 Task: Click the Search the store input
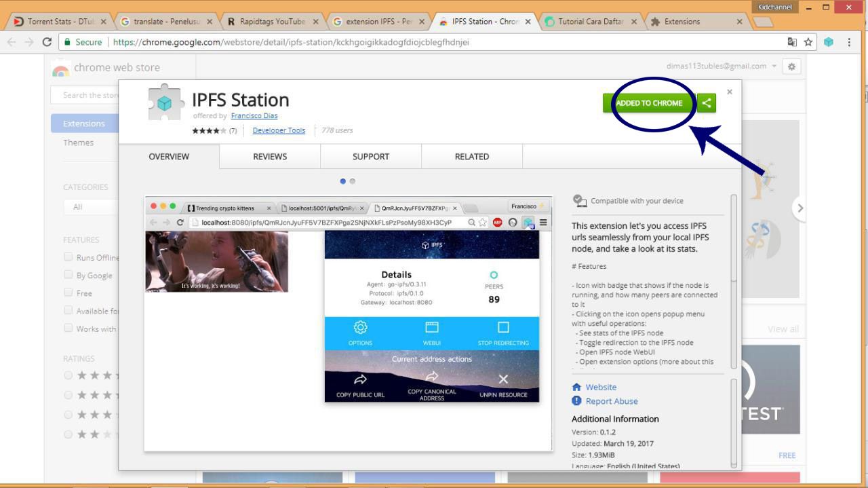pyautogui.click(x=84, y=95)
